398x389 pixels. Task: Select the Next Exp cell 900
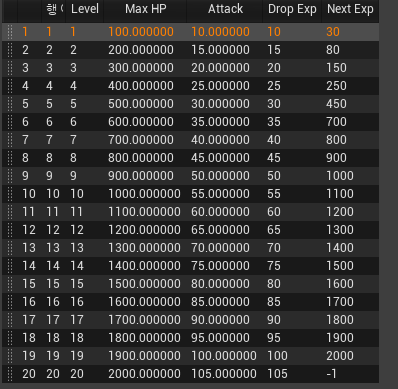coord(336,158)
